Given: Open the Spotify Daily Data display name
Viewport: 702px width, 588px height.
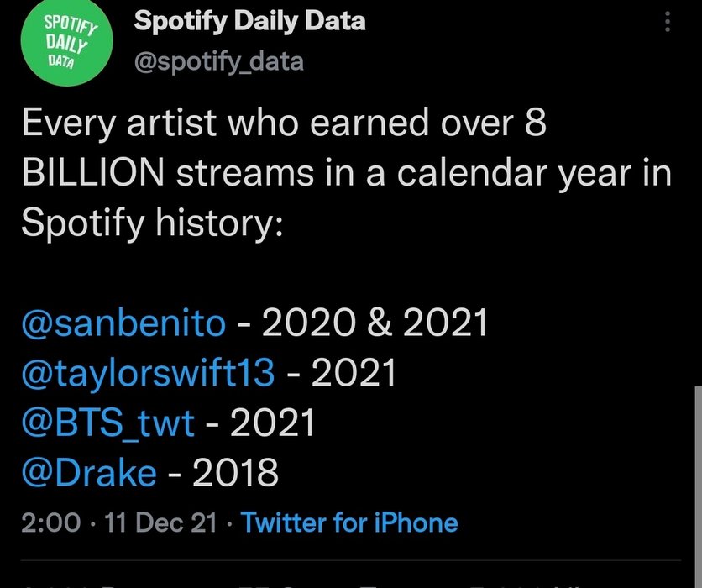Looking at the screenshot, I should pos(250,22).
